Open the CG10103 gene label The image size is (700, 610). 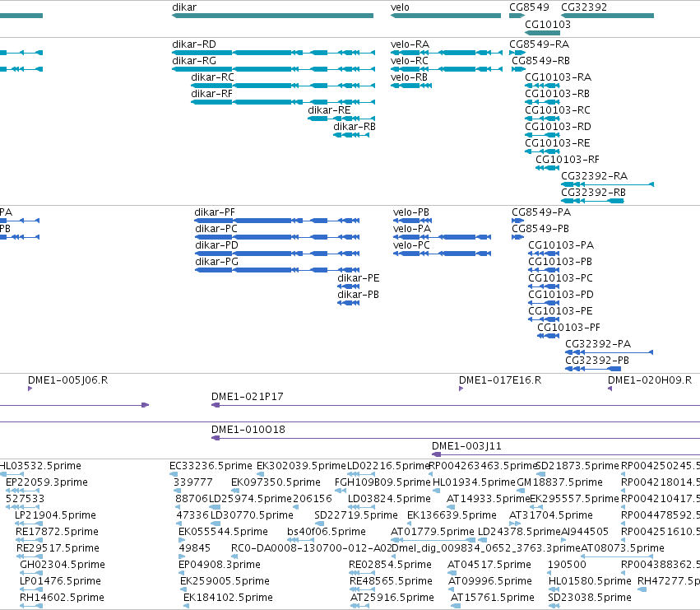[548, 24]
